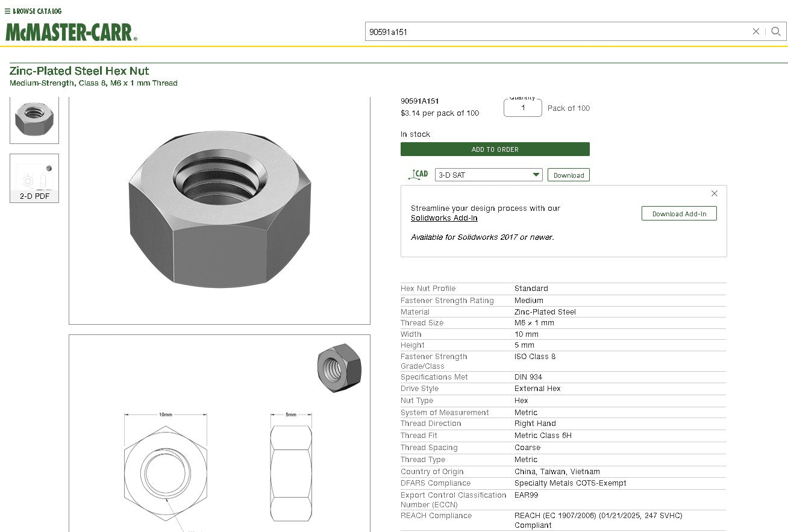Clear the search box with the X icon

click(x=756, y=31)
